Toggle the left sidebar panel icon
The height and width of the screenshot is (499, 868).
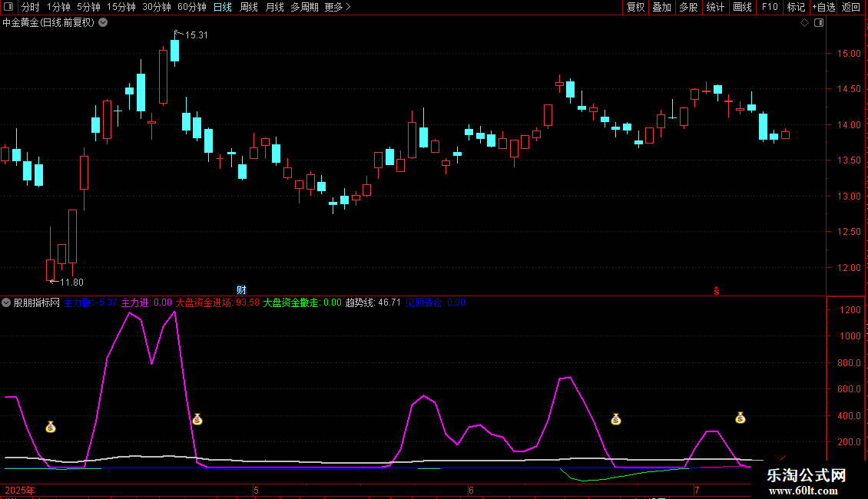click(8, 7)
